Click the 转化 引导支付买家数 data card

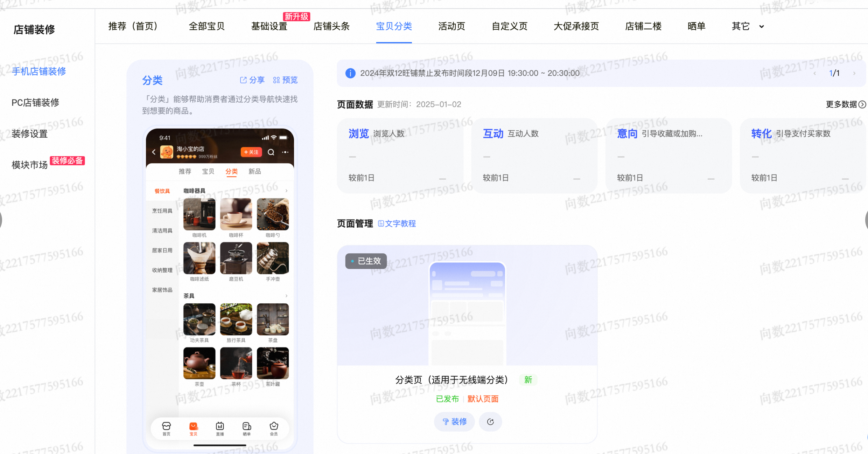pos(803,156)
